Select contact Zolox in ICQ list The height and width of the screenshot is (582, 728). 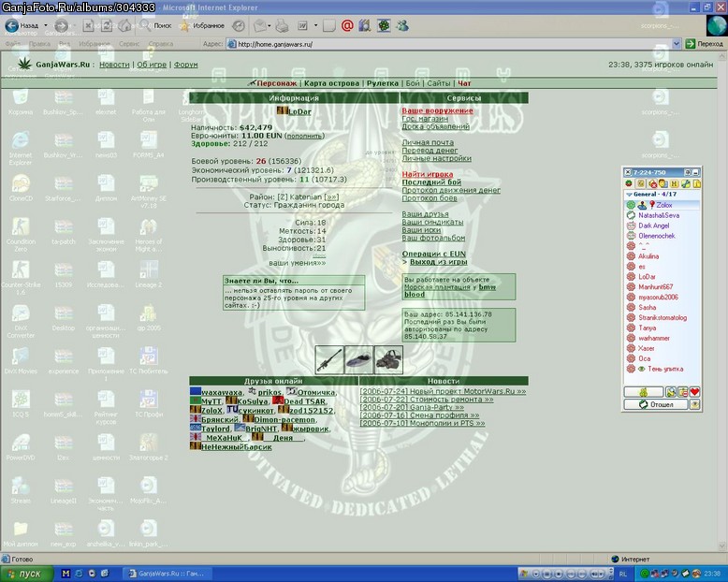664,205
